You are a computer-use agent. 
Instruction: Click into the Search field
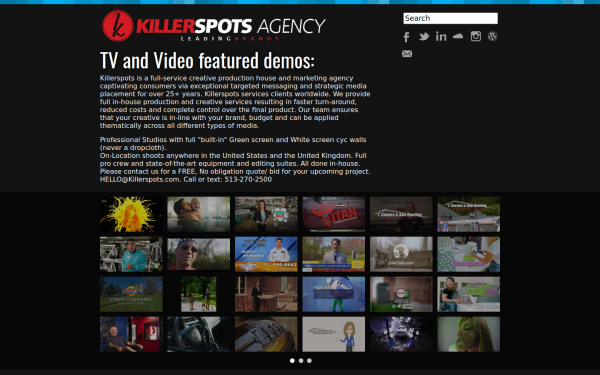coord(450,18)
